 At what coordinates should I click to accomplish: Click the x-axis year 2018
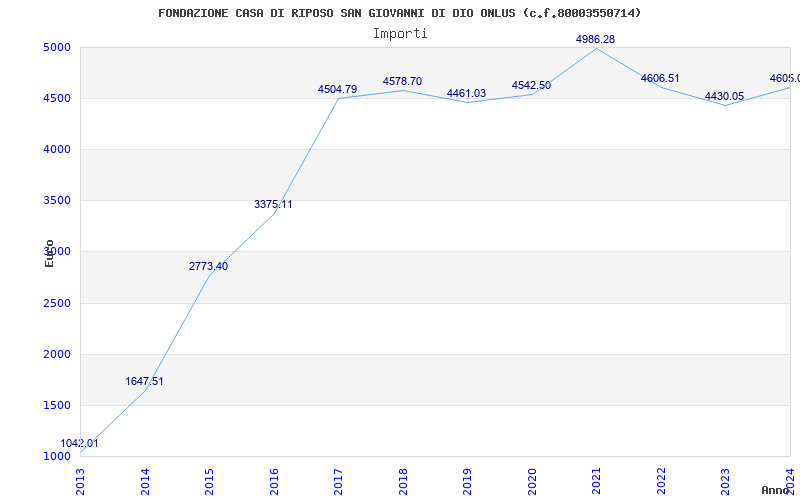(403, 482)
